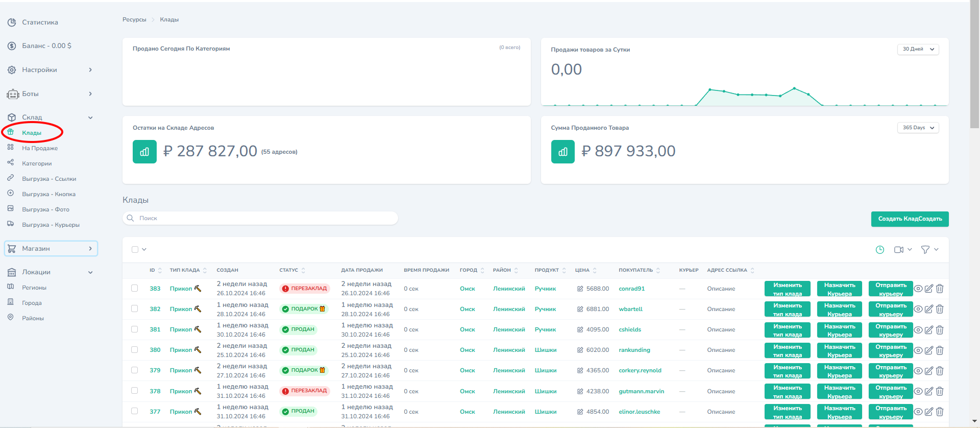Edit klad 380 with the pencil icon
Screen dimensions: 980x428
pyautogui.click(x=929, y=350)
